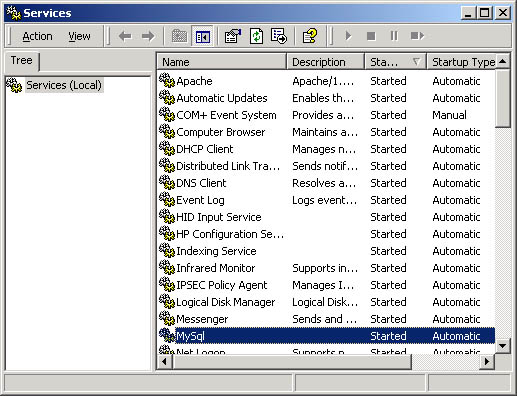
Task: Switch to the Tree tab
Action: [x=22, y=61]
